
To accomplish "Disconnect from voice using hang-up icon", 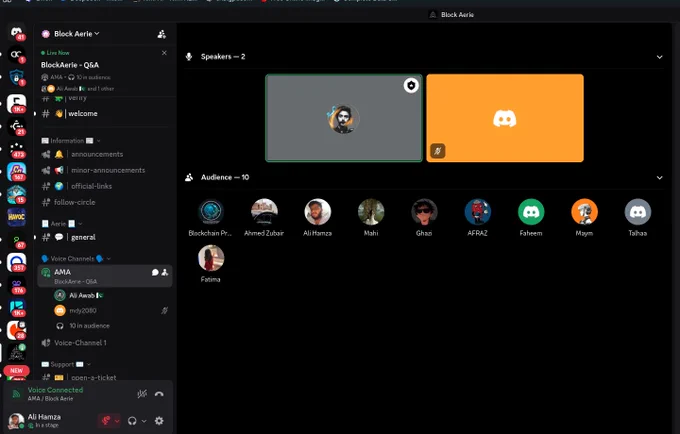I will pos(159,394).
